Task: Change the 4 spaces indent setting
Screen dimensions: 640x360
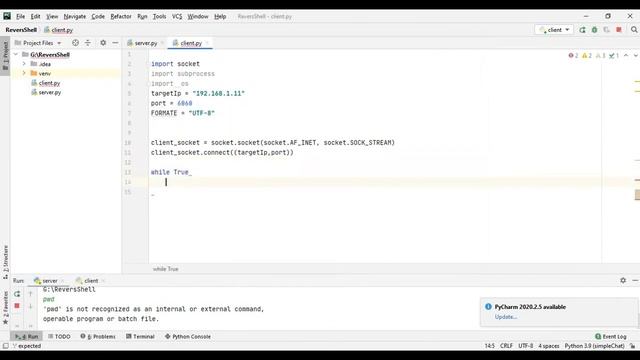Action: (x=549, y=346)
